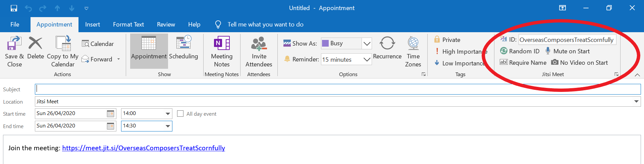Go to next item arrow
This screenshot has height=164, width=644.
[71, 8]
